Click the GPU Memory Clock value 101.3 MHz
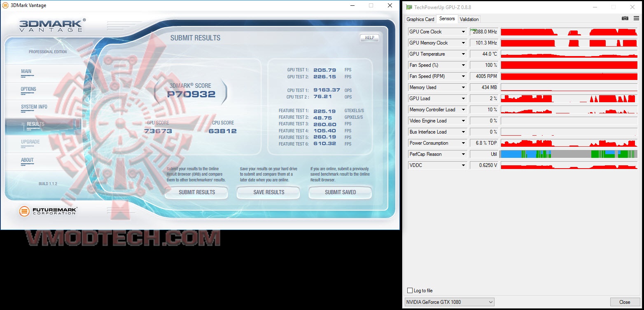 484,43
